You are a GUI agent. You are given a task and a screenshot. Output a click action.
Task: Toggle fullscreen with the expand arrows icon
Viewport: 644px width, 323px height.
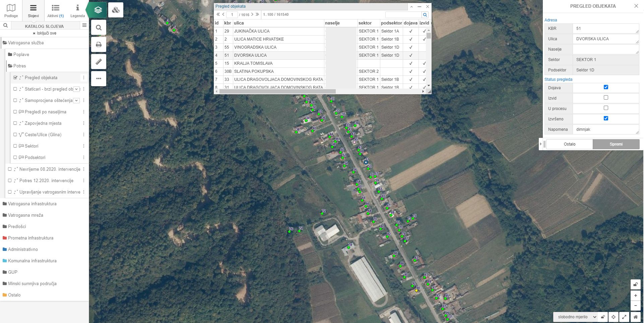click(x=625, y=317)
